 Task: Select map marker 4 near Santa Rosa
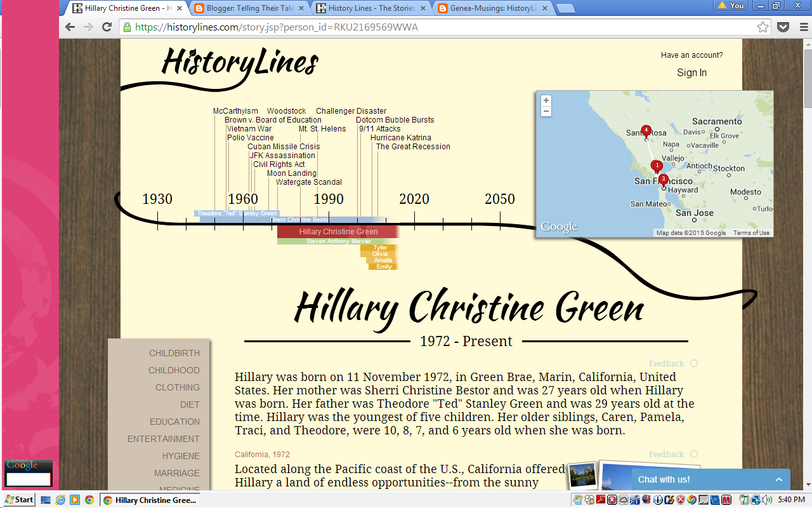point(646,132)
